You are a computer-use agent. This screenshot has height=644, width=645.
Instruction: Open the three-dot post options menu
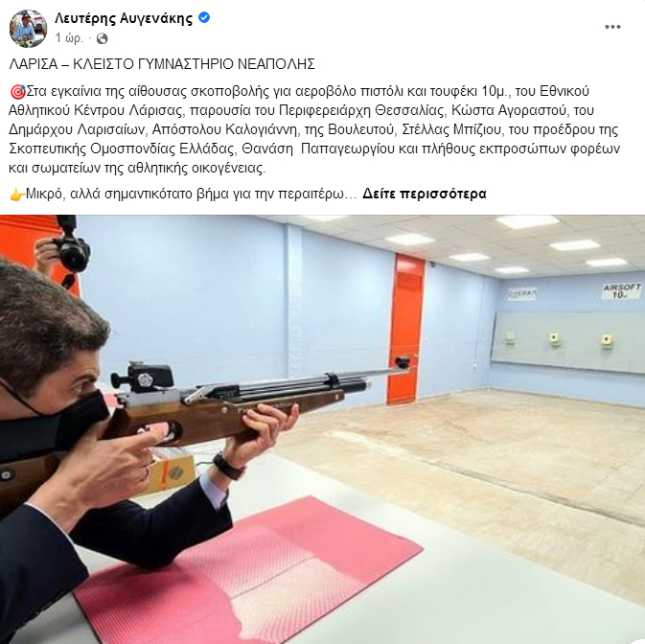(x=612, y=27)
